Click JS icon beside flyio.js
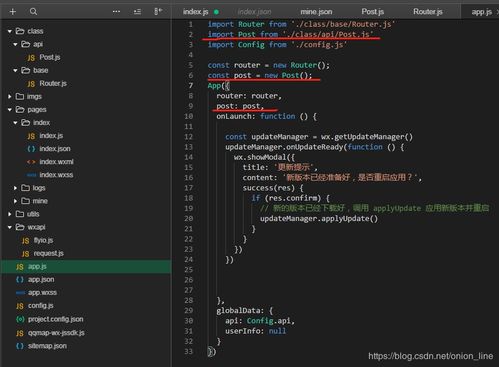This screenshot has width=499, height=367. [26, 241]
